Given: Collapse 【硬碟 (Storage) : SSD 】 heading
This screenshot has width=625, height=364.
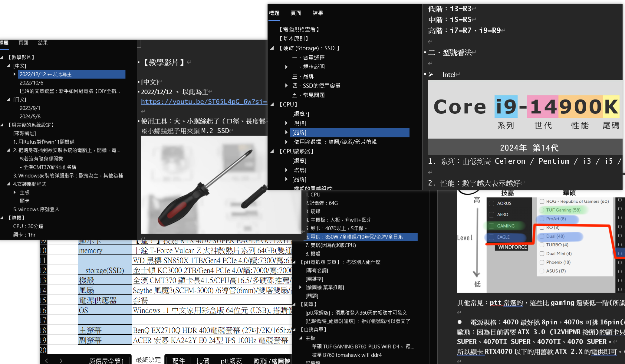Looking at the screenshot, I should (x=272, y=48).
